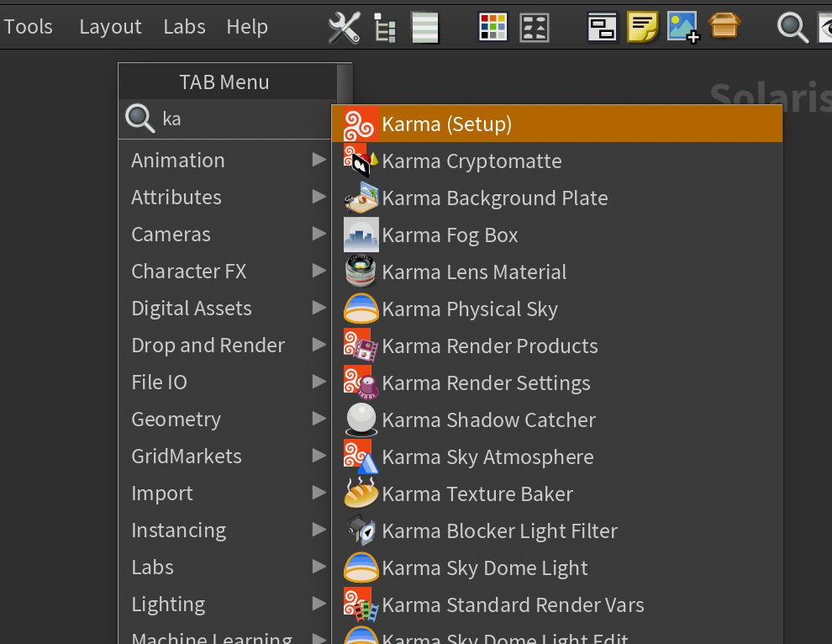Choose Karma Fog Box node
Viewport: 832px width, 644px height.
coord(557,235)
